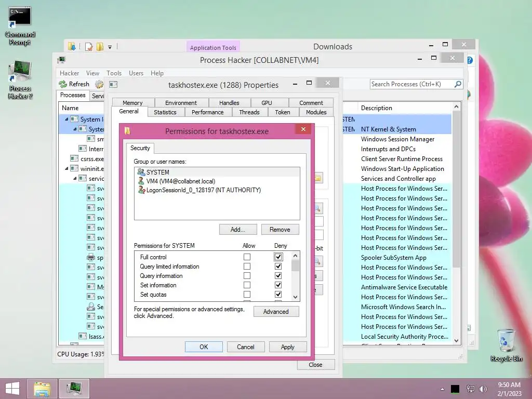Click properties icon in Downloads quick access toolbar
Screen dimensions: 532x399
click(89, 47)
